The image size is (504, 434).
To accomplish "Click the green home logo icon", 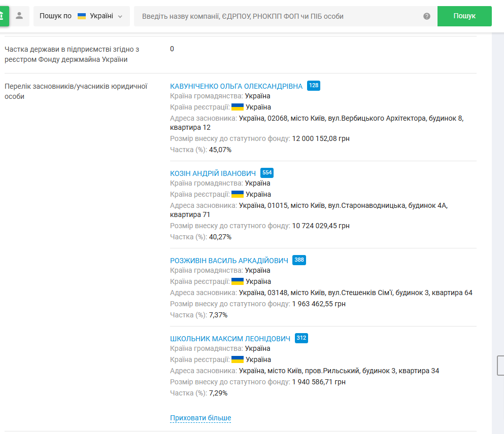I will [x=4, y=16].
